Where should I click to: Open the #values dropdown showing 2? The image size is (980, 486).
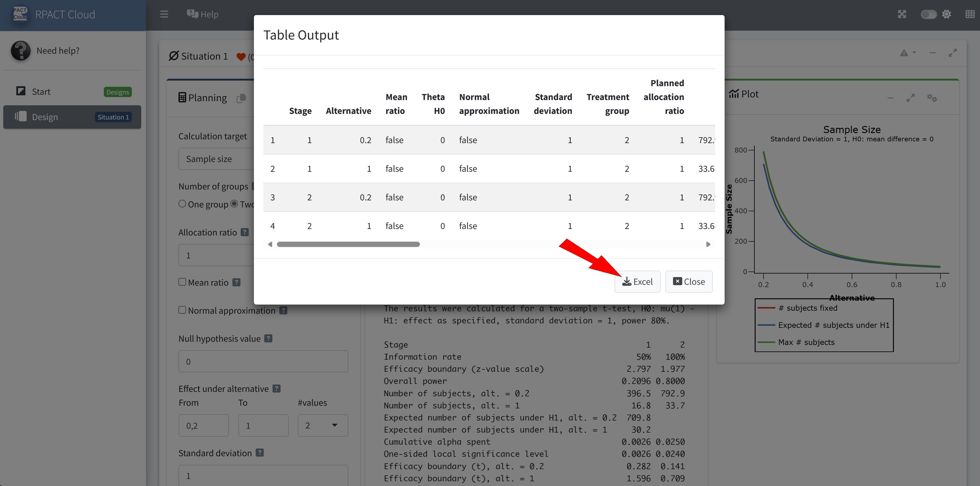coord(322,425)
